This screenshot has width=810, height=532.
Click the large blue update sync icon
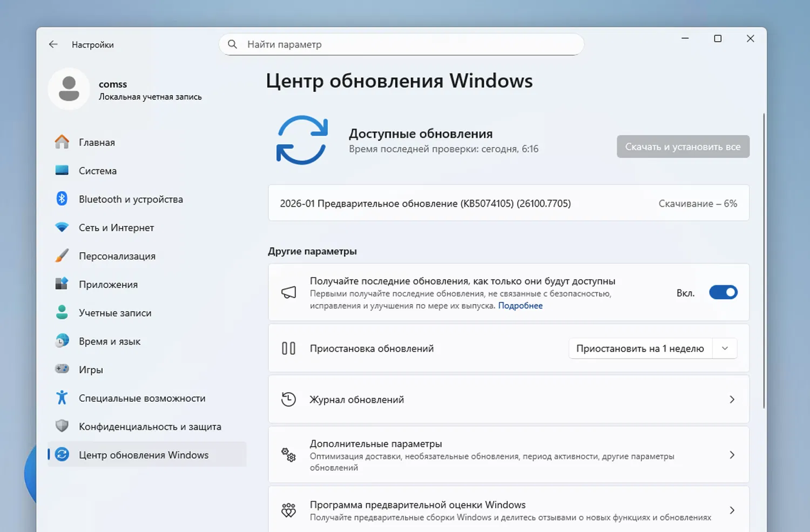(302, 140)
